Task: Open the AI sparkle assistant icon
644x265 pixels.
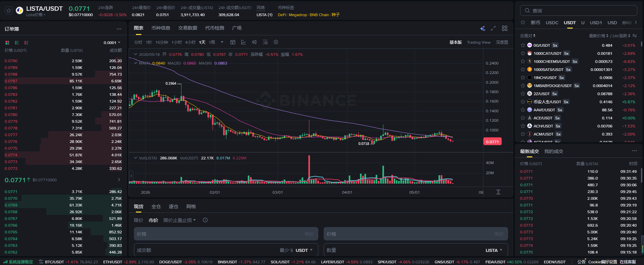Action: pos(482,28)
